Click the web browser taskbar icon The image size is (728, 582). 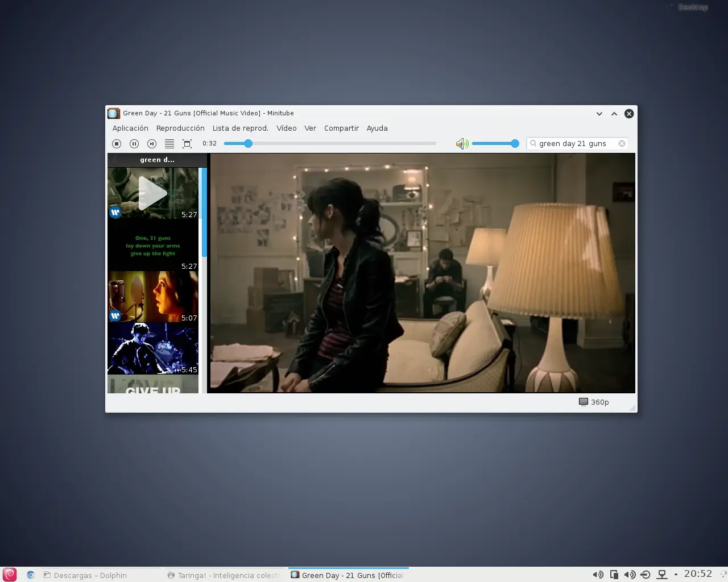pos(31,575)
